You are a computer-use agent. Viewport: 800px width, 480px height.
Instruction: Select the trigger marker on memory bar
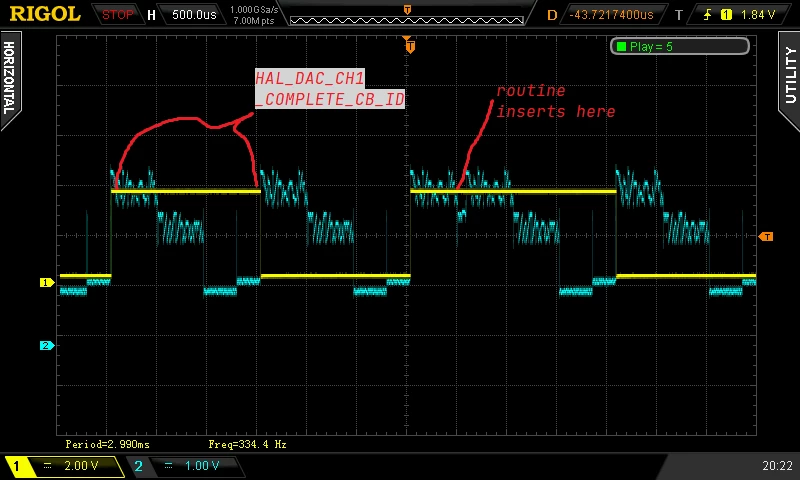407,10
